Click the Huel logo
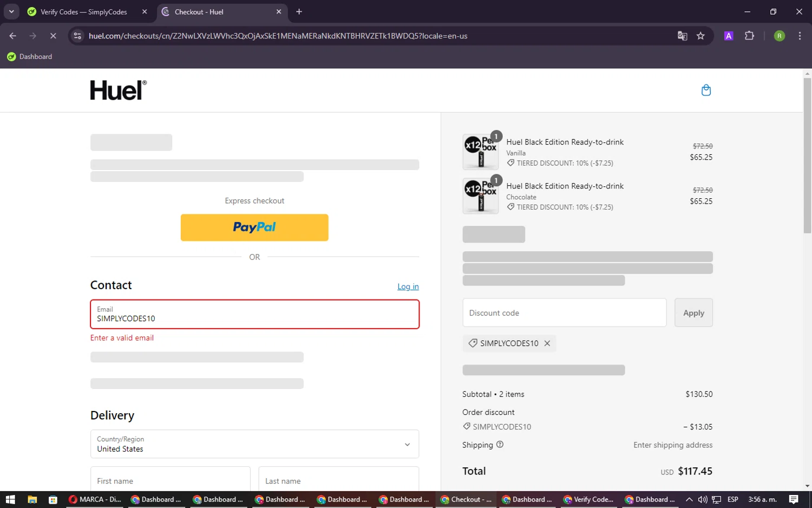The image size is (812, 508). click(118, 90)
